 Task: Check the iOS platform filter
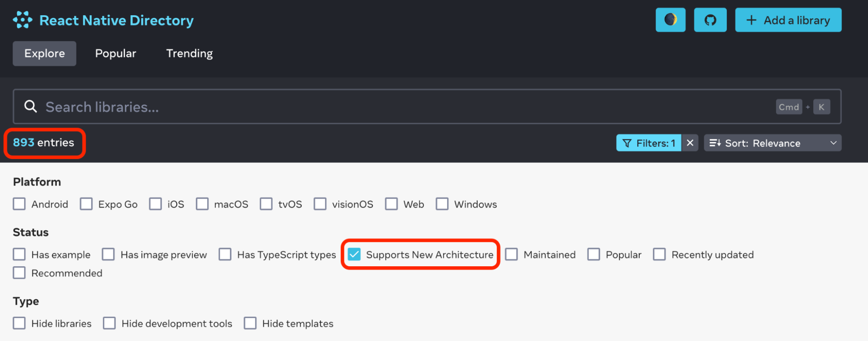coord(155,204)
